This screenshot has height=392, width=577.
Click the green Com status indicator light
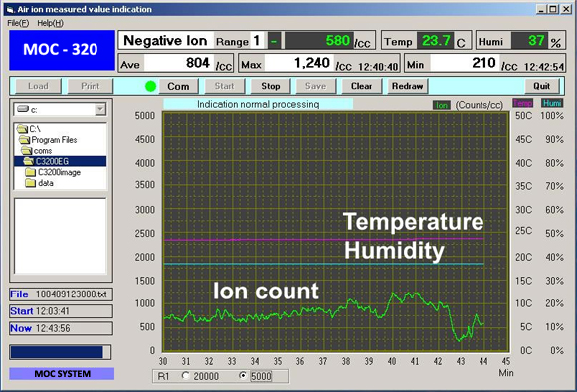tap(151, 86)
